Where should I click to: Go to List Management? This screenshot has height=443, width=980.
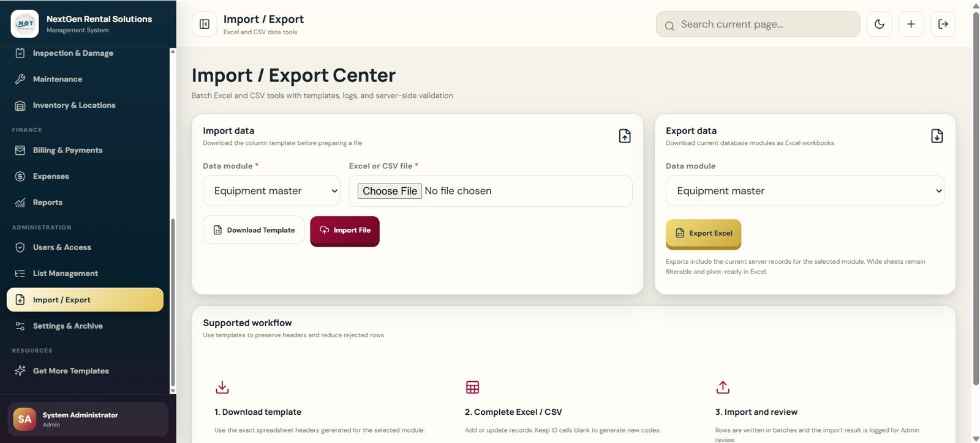click(85, 274)
